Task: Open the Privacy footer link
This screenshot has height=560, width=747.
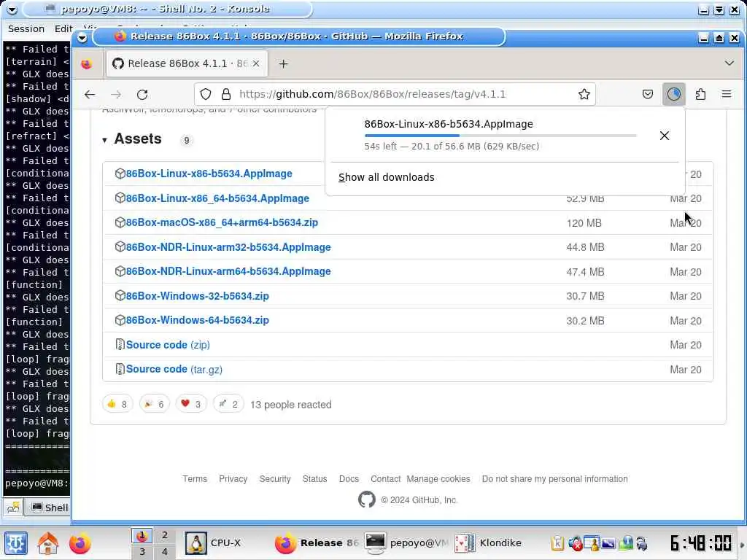Action: coord(233,478)
